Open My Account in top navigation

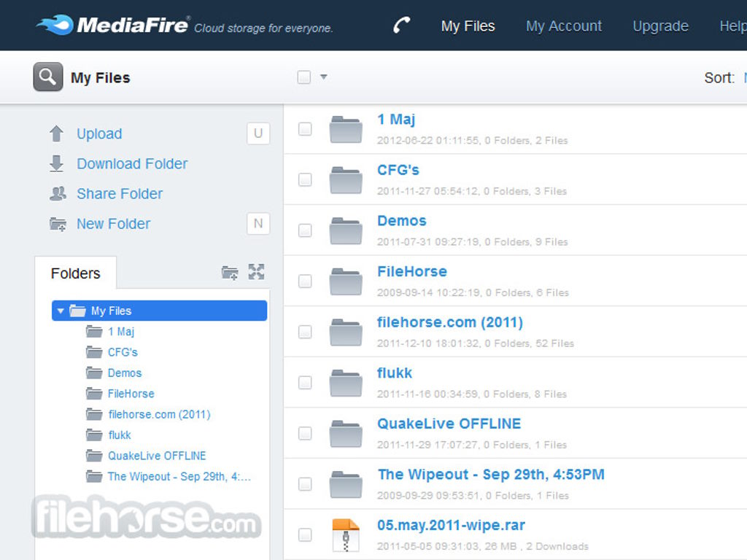[x=564, y=26]
